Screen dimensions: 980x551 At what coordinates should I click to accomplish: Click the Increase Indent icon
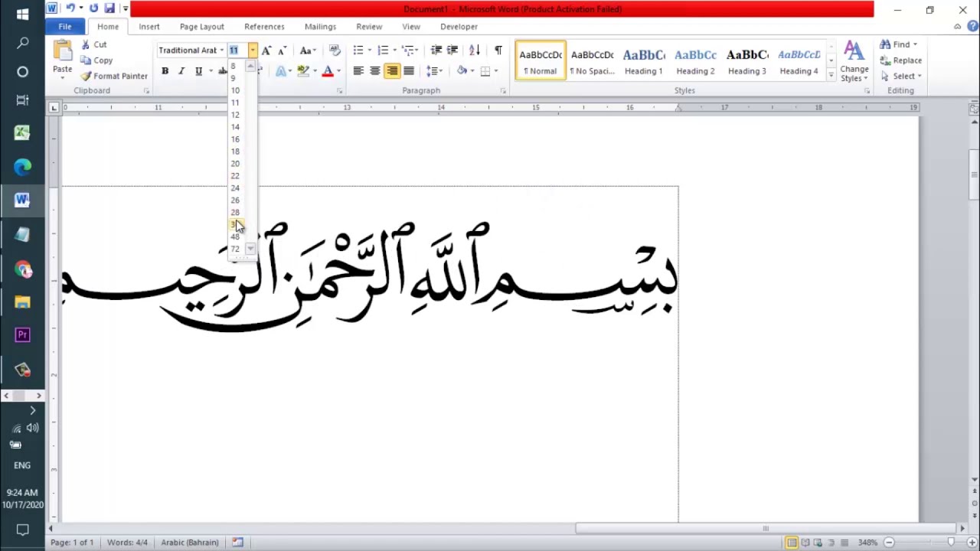point(452,51)
